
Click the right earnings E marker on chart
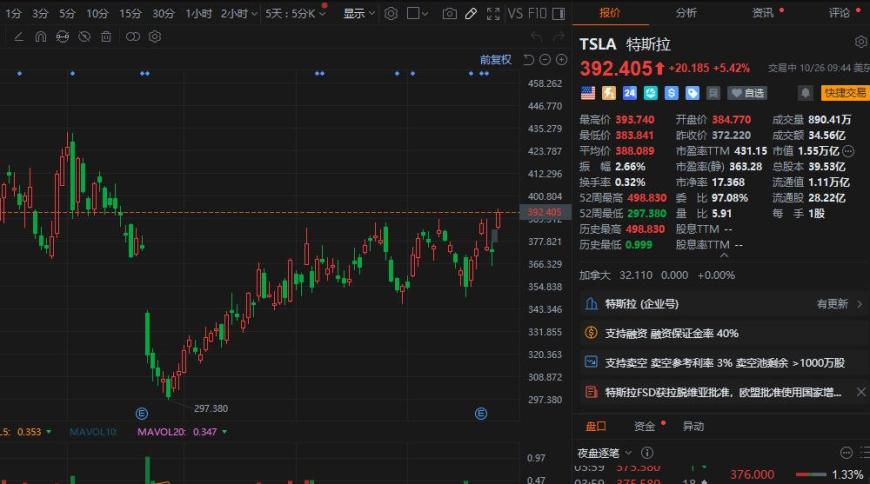(481, 414)
